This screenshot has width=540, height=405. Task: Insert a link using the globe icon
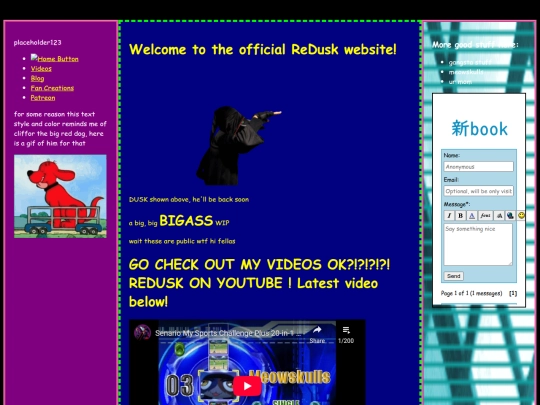pos(510,216)
